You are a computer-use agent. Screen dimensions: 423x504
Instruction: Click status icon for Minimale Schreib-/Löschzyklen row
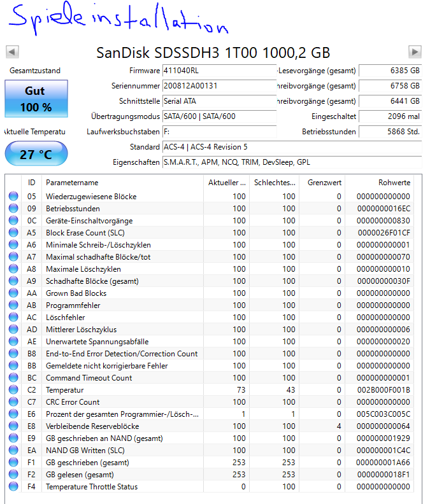13,244
